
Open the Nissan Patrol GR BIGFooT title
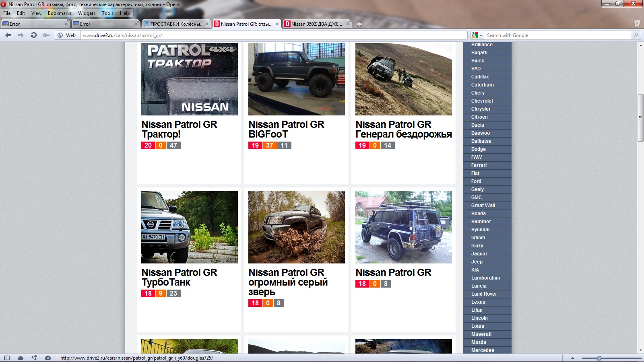click(x=286, y=130)
